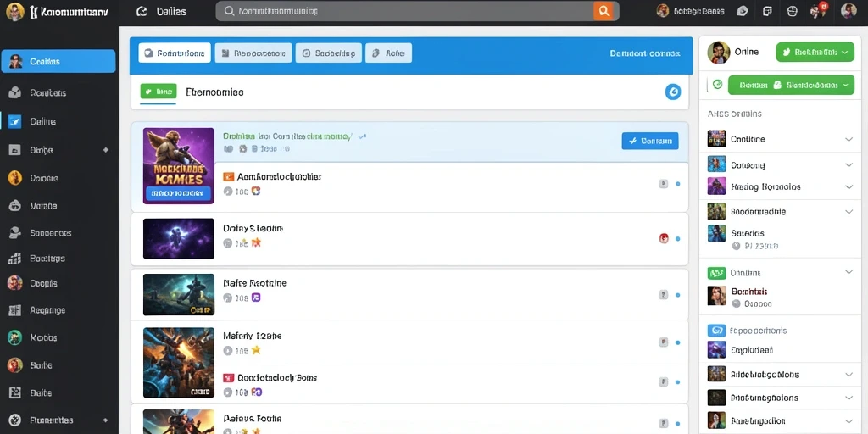The height and width of the screenshot is (434, 868).
Task: Select the cloud icon item in left sidebar
Action: (15, 205)
